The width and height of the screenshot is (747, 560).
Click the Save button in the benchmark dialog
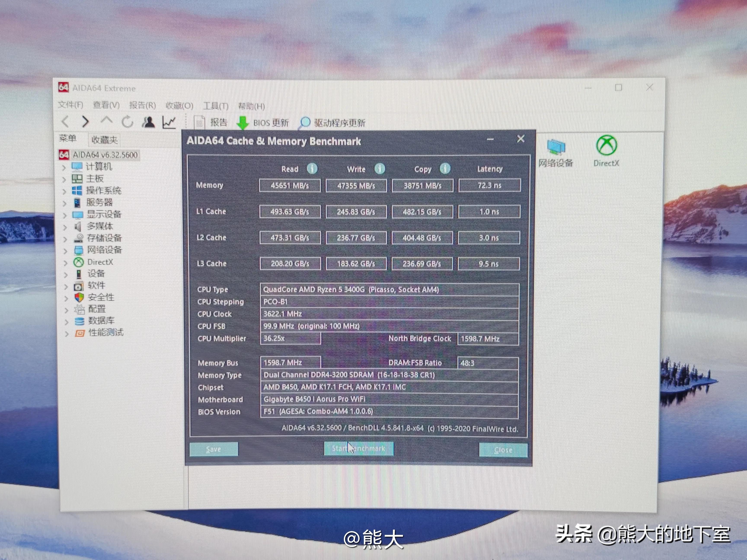[213, 449]
